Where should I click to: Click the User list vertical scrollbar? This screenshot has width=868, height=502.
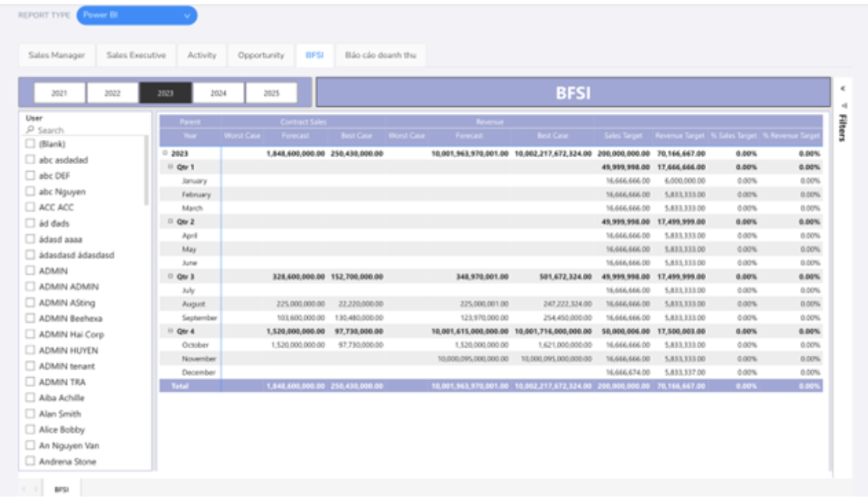[146, 170]
